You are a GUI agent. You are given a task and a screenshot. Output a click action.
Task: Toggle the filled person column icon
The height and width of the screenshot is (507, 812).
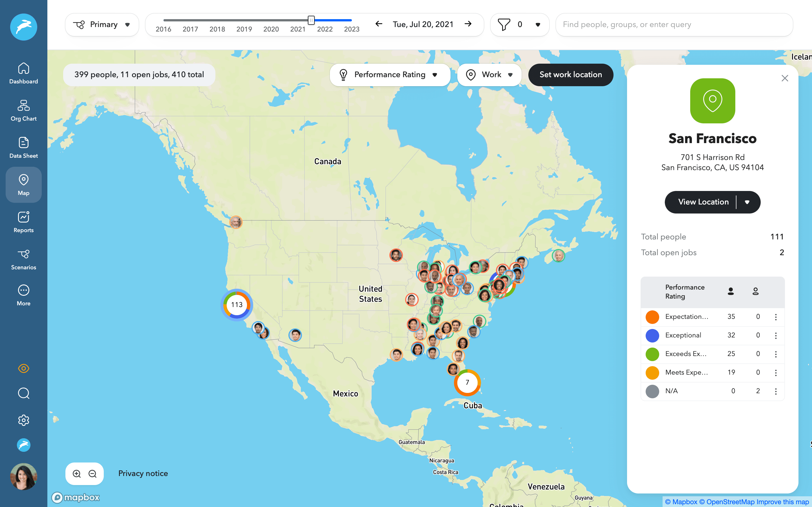731,292
